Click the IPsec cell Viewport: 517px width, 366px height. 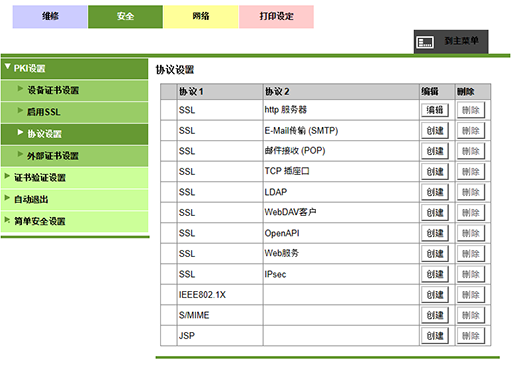point(341,274)
